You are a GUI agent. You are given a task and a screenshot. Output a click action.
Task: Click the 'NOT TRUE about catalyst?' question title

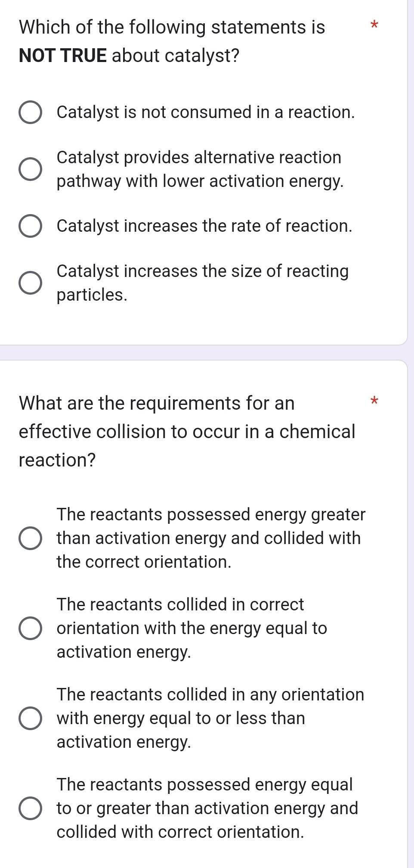pyautogui.click(x=129, y=56)
